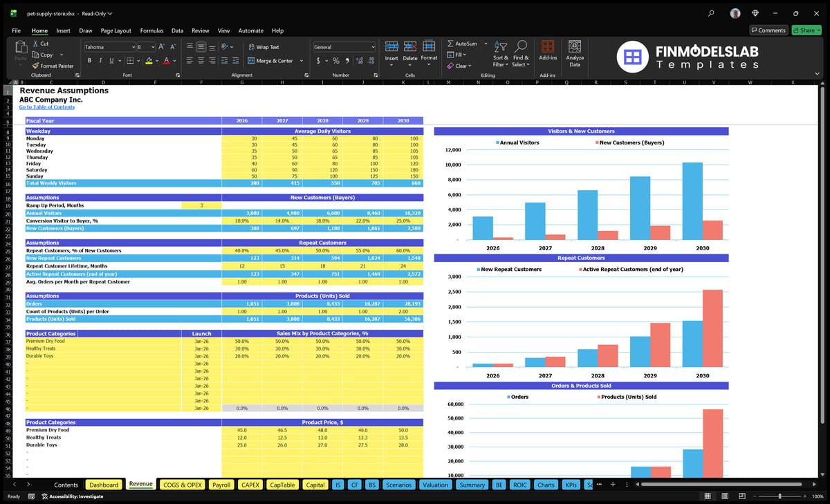The image size is (830, 504).
Task: Toggle Top Align for cells
Action: pyautogui.click(x=190, y=47)
